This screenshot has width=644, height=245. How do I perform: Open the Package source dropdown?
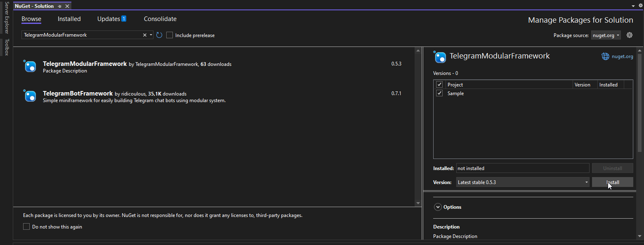[x=606, y=35]
